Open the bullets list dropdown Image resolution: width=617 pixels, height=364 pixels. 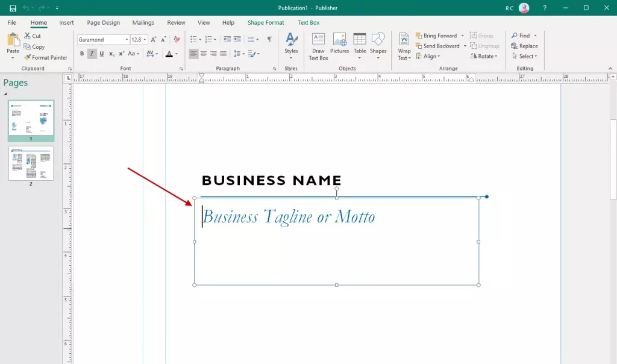[x=200, y=39]
